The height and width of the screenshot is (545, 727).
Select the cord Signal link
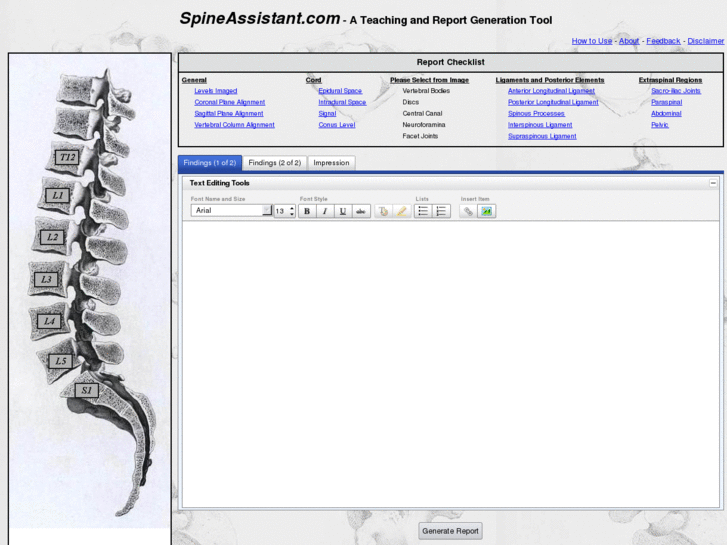tap(327, 113)
